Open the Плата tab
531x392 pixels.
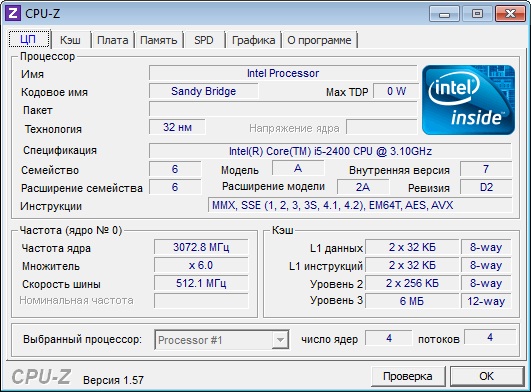point(112,40)
